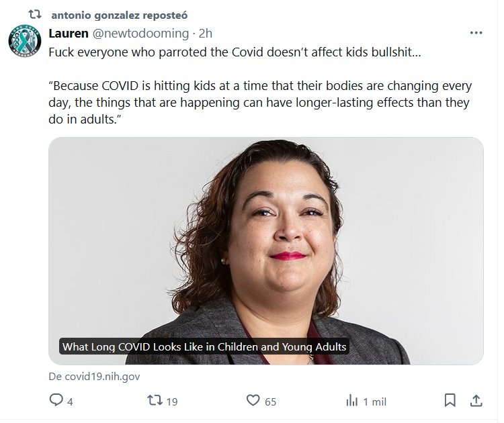Open Lauren's profile avatar
This screenshot has height=423, width=504.
pyautogui.click(x=25, y=41)
